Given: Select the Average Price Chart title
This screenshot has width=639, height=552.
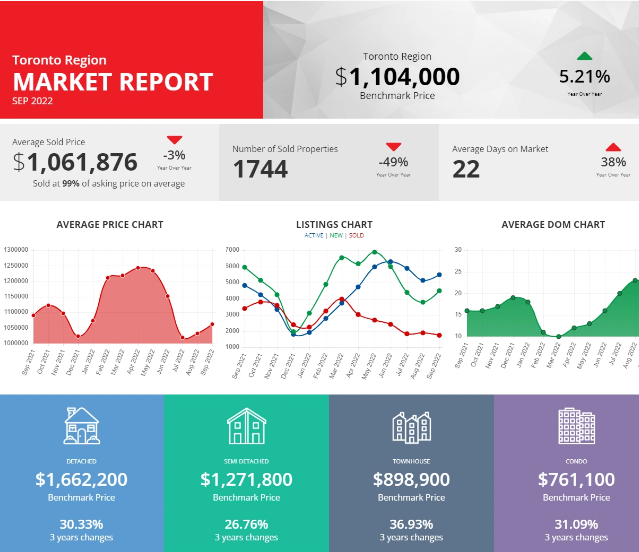Looking at the screenshot, I should 110,225.
